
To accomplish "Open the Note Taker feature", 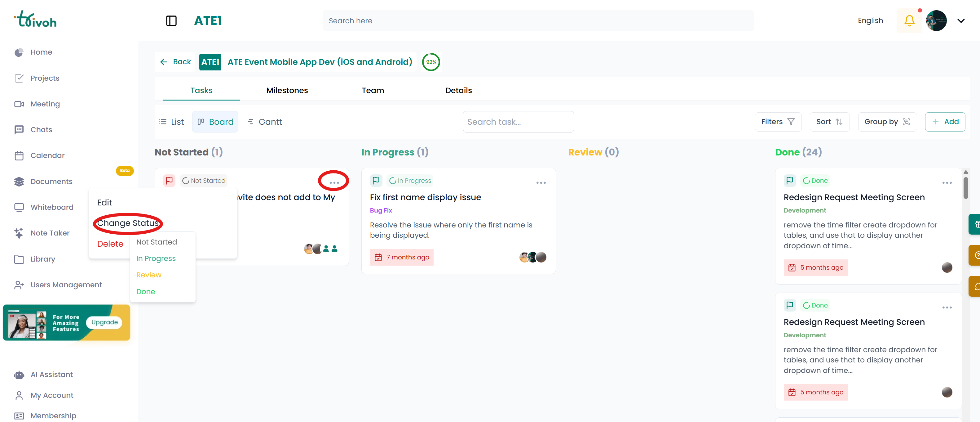I will pyautogui.click(x=50, y=233).
